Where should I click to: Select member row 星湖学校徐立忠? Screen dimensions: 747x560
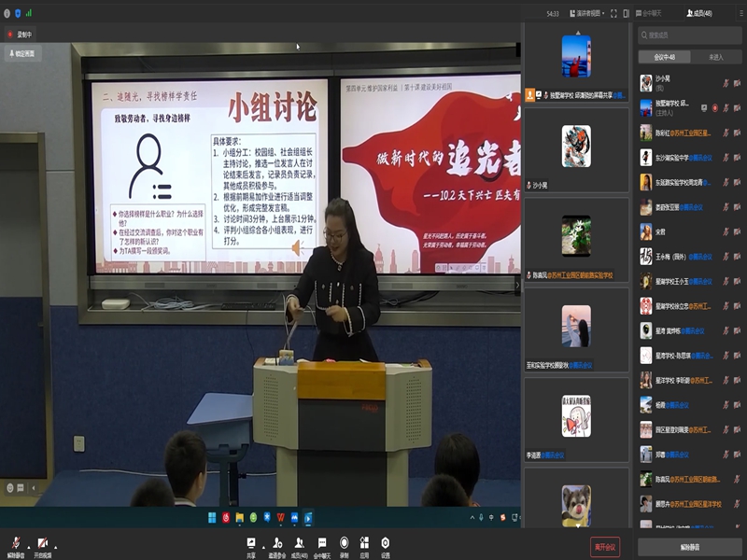coord(690,306)
